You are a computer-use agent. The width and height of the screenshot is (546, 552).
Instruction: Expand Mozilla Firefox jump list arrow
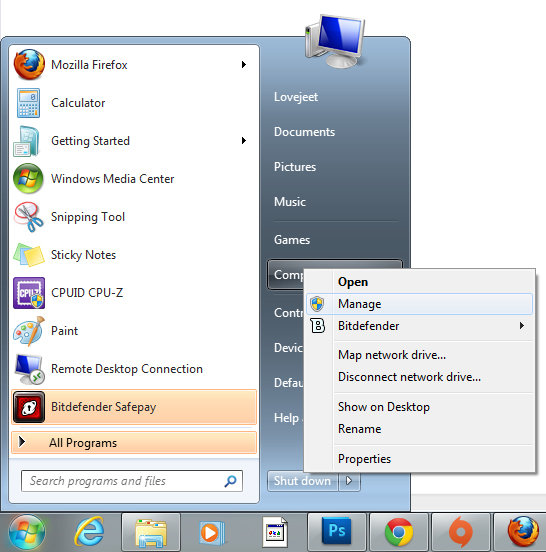point(244,64)
